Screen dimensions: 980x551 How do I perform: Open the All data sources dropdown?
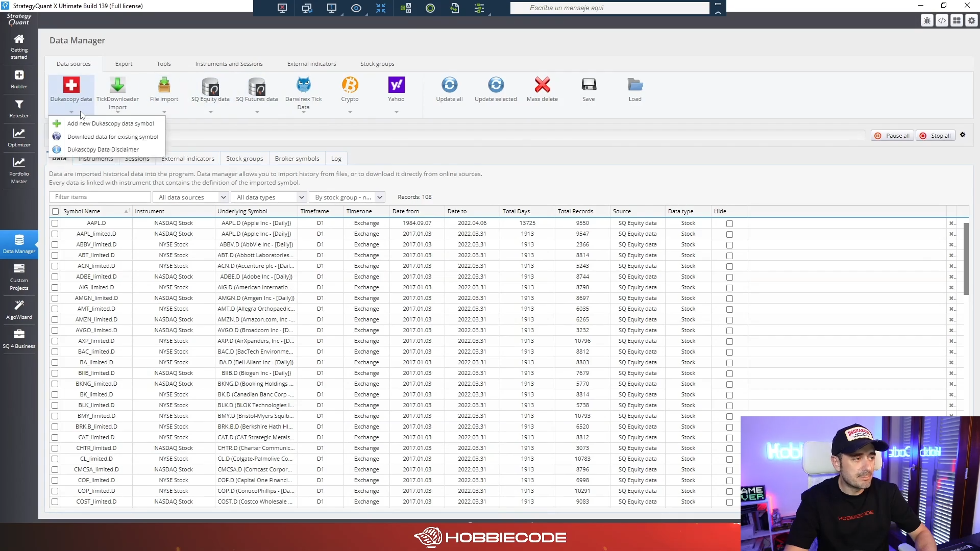[x=191, y=197]
